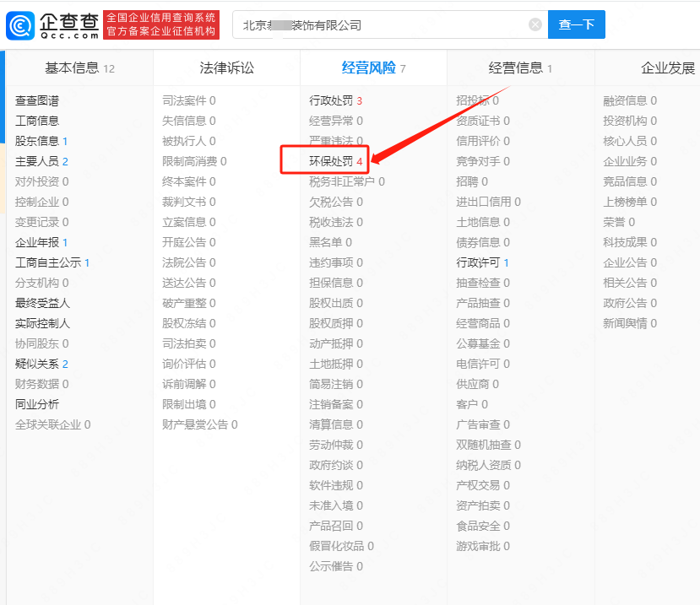Open 工商信息

pos(37,121)
